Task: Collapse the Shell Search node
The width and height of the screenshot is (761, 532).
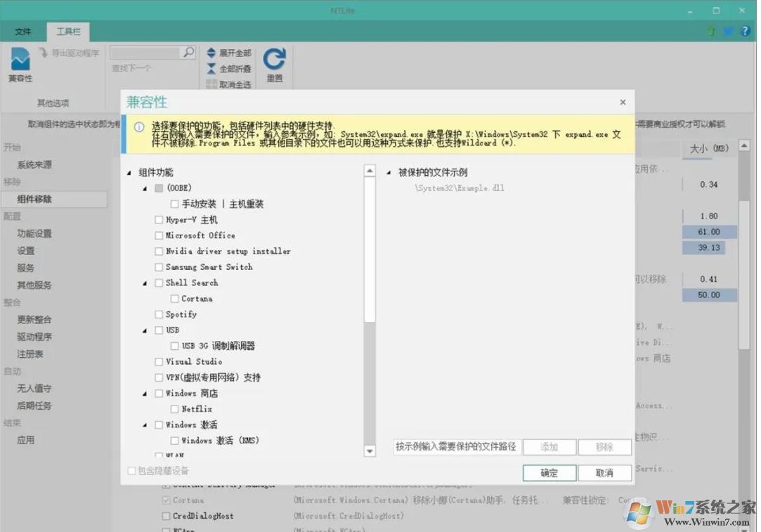Action: [145, 283]
